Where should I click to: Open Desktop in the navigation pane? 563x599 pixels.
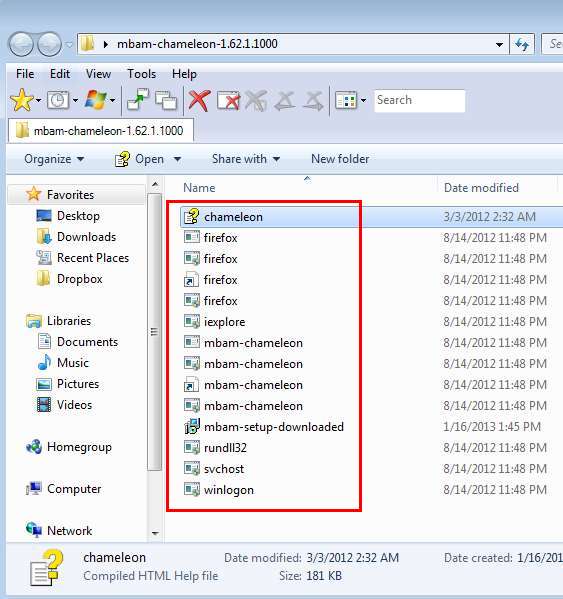coord(78,216)
